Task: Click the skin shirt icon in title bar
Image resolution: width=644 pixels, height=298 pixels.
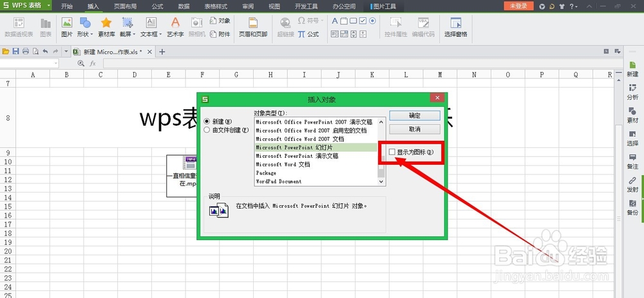Action: point(562,6)
